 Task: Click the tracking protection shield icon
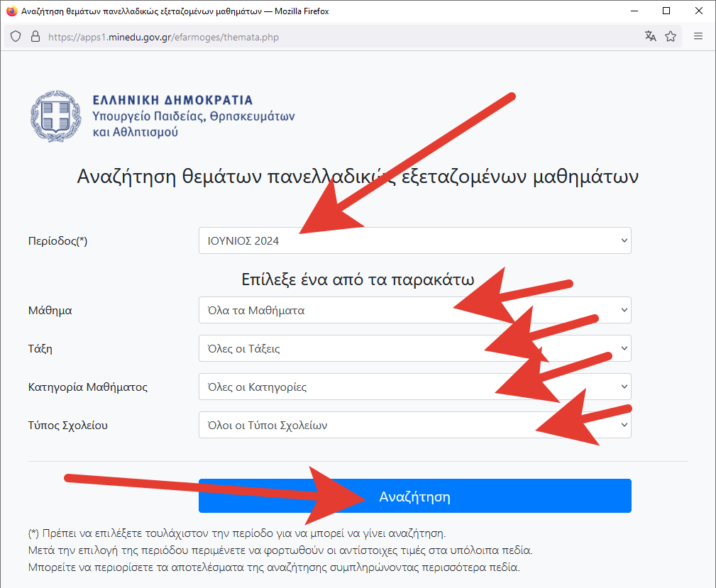(x=16, y=36)
